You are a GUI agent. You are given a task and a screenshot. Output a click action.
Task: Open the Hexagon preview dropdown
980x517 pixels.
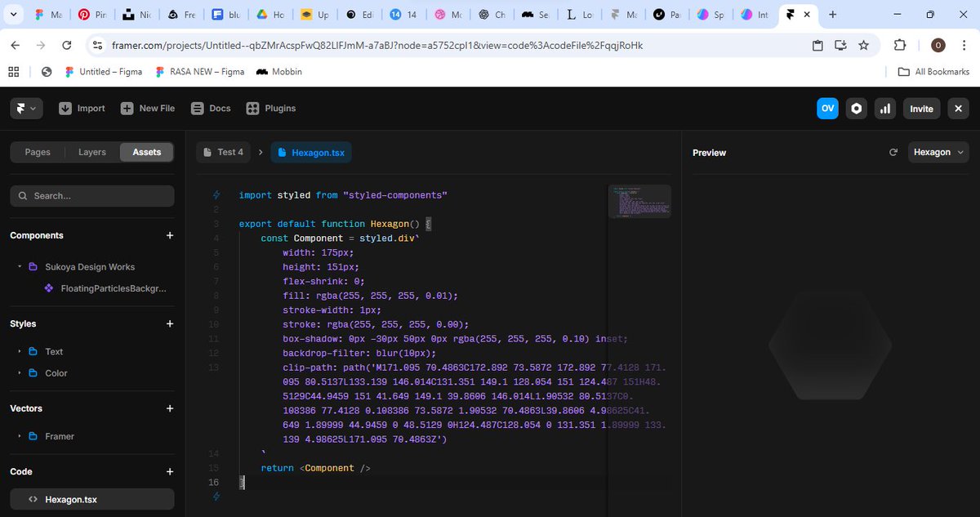tap(938, 152)
